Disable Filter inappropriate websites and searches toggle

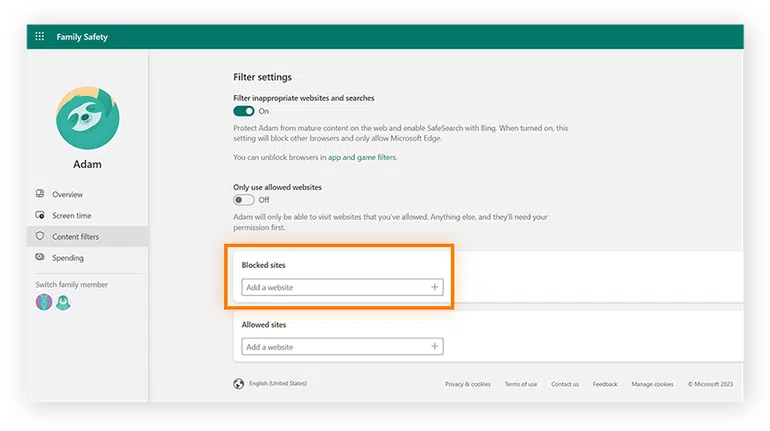(244, 111)
